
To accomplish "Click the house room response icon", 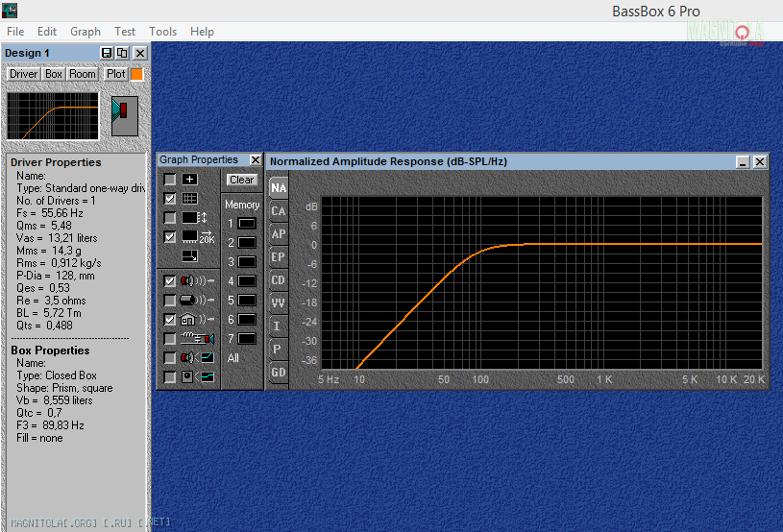I will click(x=197, y=319).
